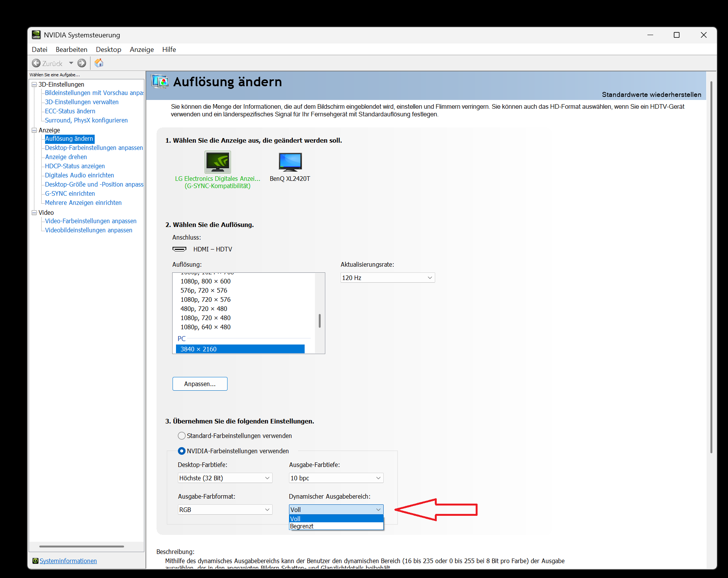This screenshot has height=578, width=728.
Task: Click the Auflösung ändern header icon
Action: [160, 82]
